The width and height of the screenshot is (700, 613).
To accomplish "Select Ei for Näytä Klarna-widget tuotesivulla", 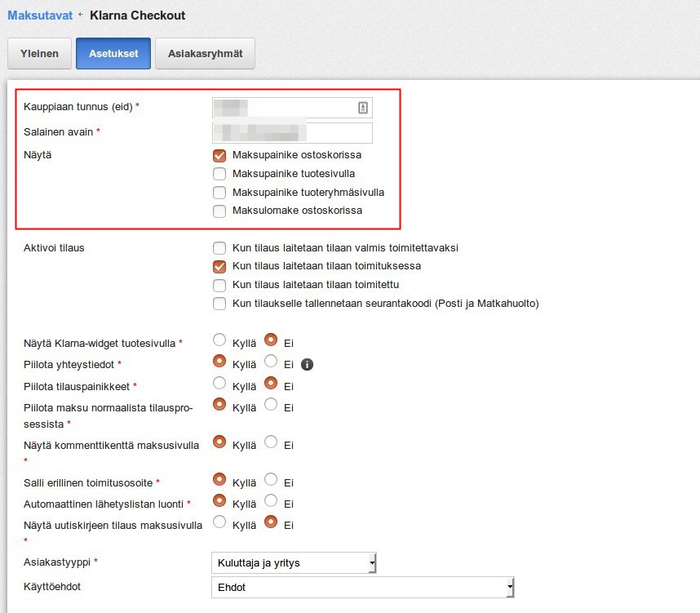I will tap(271, 340).
